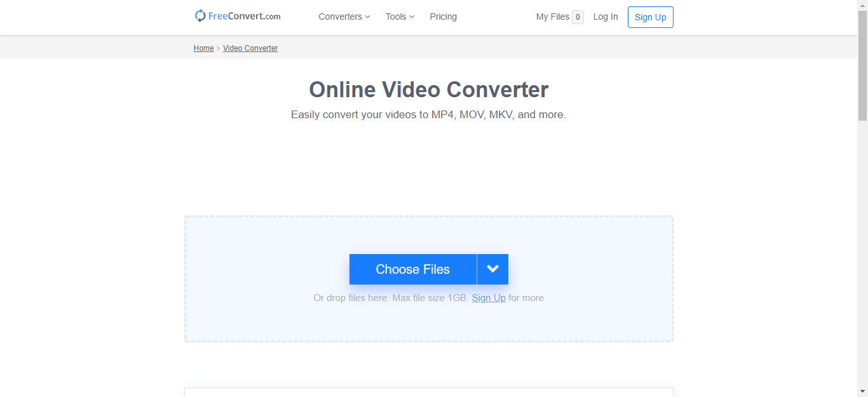Image resolution: width=868 pixels, height=397 pixels.
Task: Click the page scrollbar down arrow
Action: [862, 391]
